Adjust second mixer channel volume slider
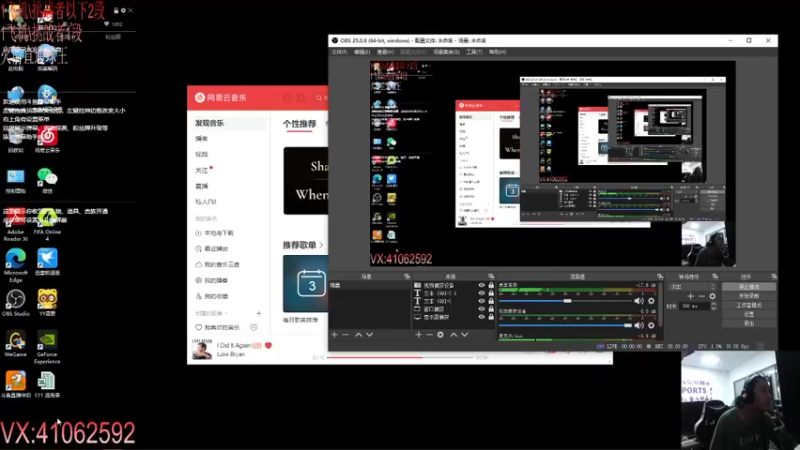Viewport: 800px width, 450px height. [565, 325]
